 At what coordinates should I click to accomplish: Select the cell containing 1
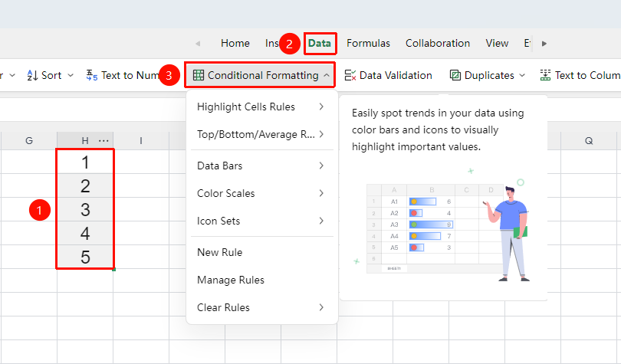click(x=85, y=162)
